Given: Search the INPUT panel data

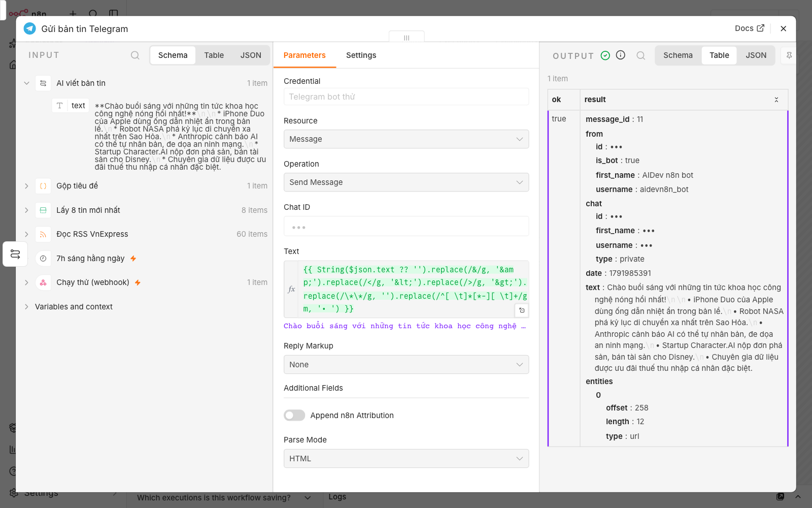Looking at the screenshot, I should pyautogui.click(x=135, y=55).
